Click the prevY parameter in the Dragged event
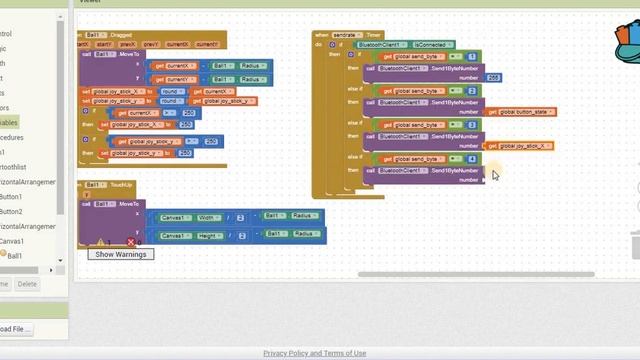Screen dimensions: 640x360 (x=151, y=44)
